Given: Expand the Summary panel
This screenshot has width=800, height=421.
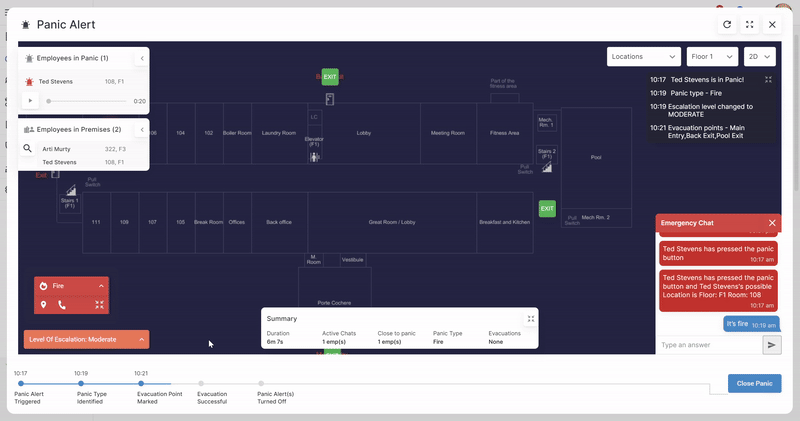Looking at the screenshot, I should [x=531, y=319].
